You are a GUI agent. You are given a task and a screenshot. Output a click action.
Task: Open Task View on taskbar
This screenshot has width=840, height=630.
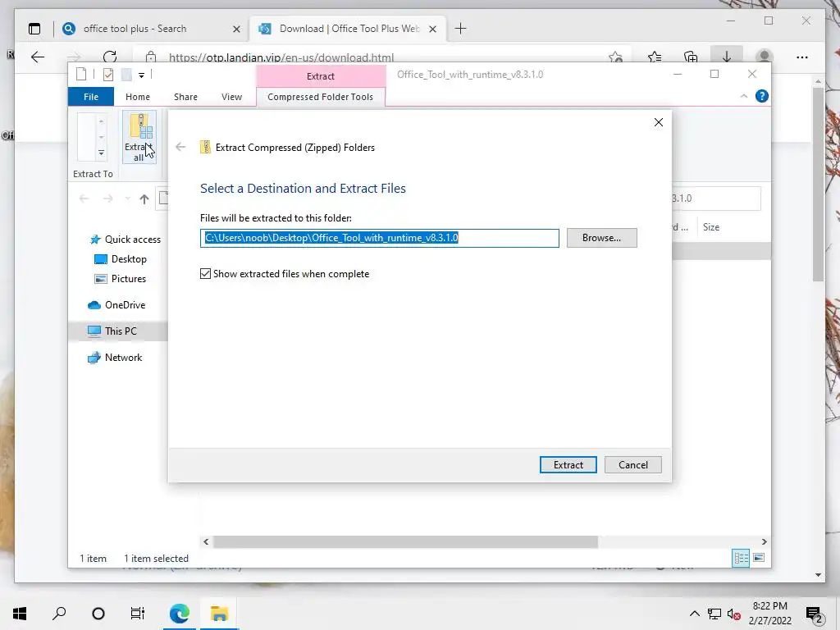tap(138, 614)
